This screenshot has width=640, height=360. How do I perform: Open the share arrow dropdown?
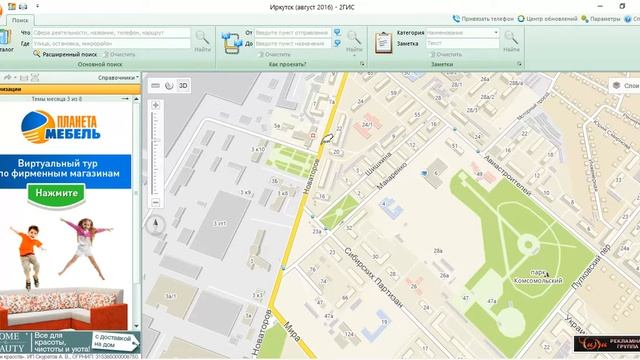tap(15, 77)
